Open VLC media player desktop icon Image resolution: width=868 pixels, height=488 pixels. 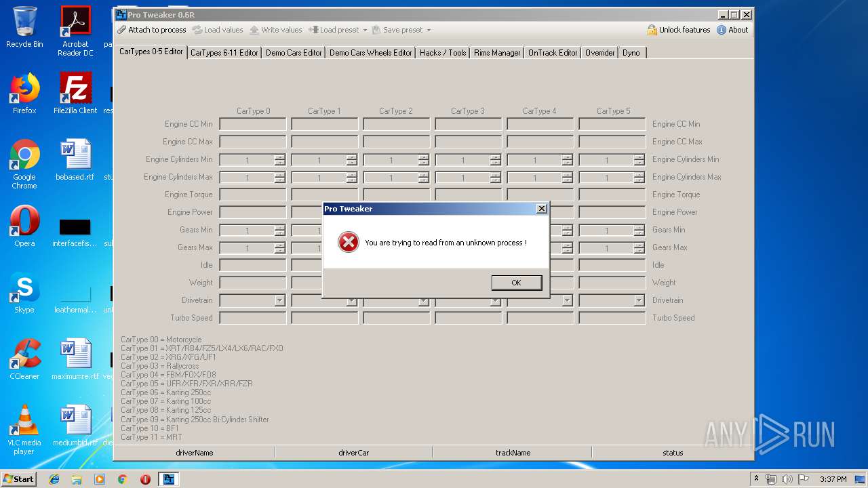24,430
